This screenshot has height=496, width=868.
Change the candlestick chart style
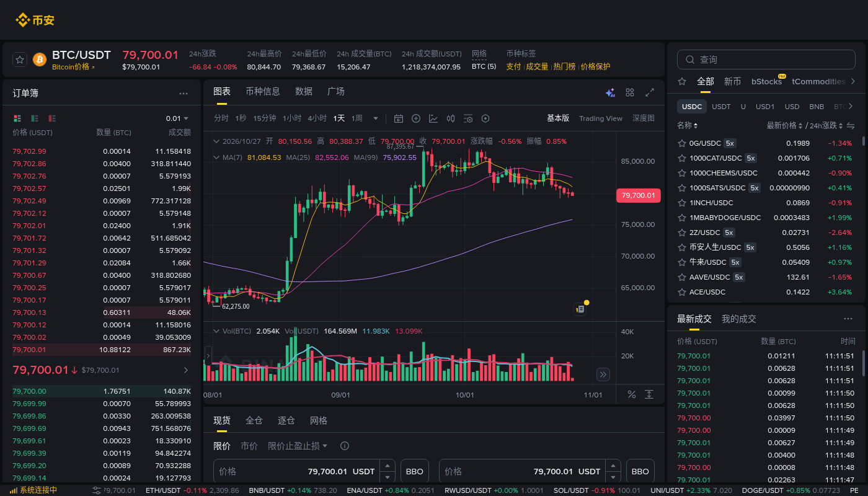point(451,118)
